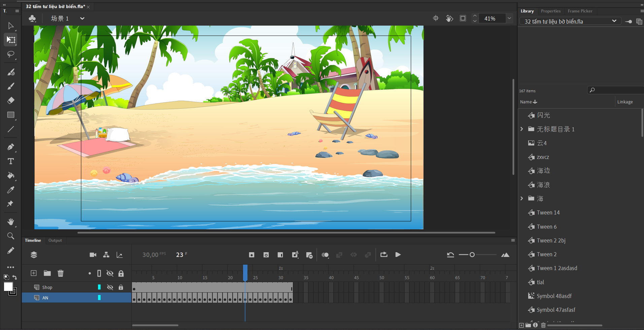Switch to the Output tab

[x=55, y=240]
